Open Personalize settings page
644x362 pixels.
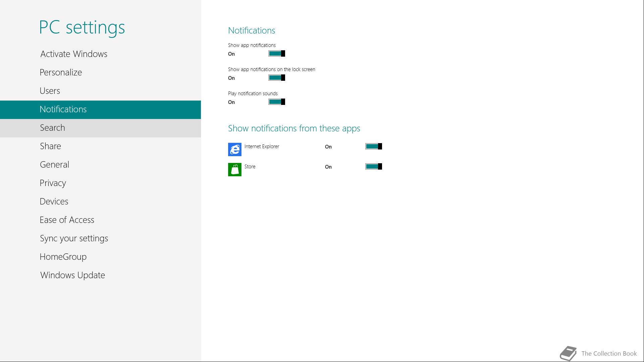coord(100,73)
